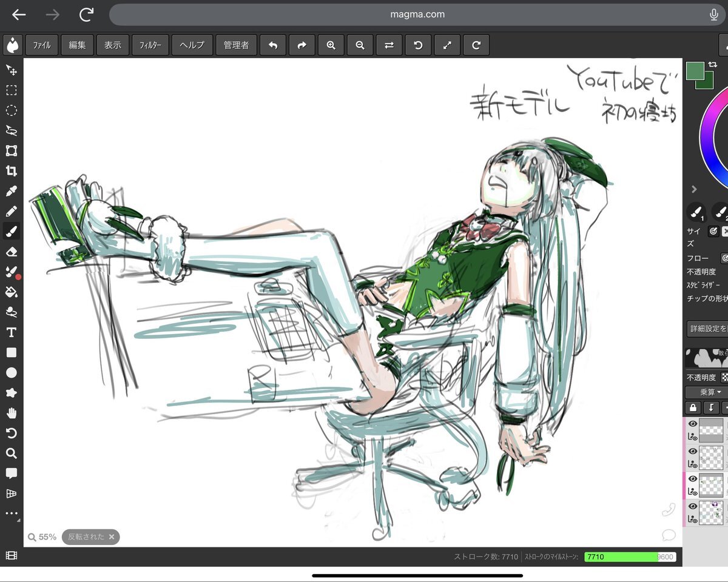
Task: Select the Rotate view tool in left toolbar
Action: pyautogui.click(x=11, y=433)
